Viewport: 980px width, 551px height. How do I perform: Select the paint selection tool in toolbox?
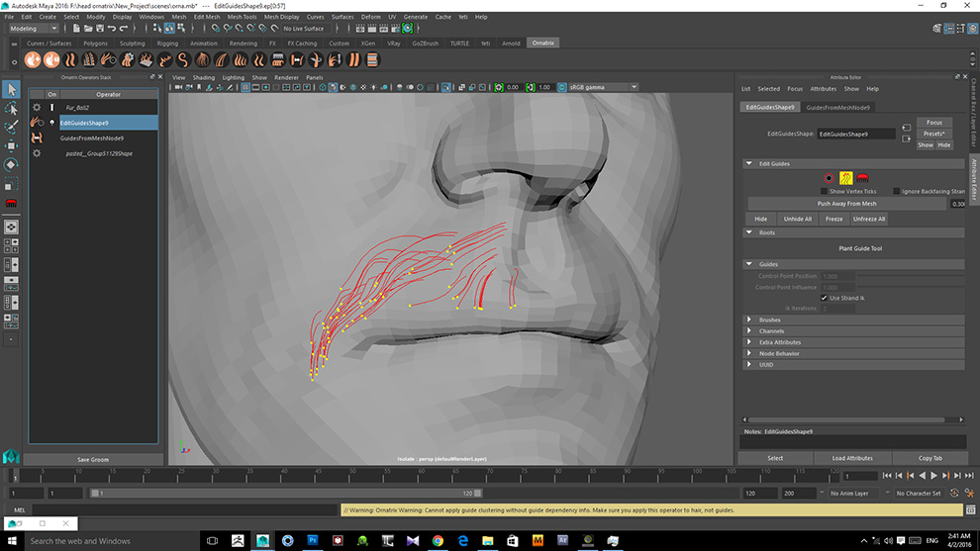11,128
